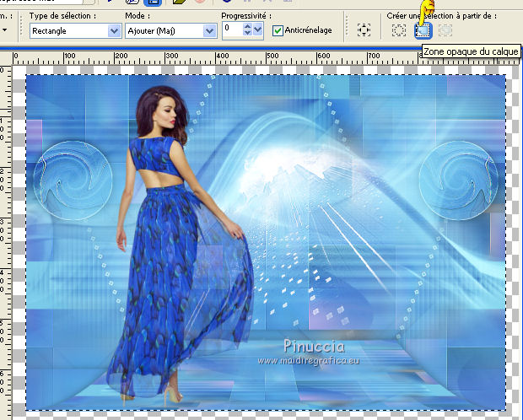Viewport: 523px width, 420px height.
Task: Click the Progressivité value field
Action: click(232, 30)
